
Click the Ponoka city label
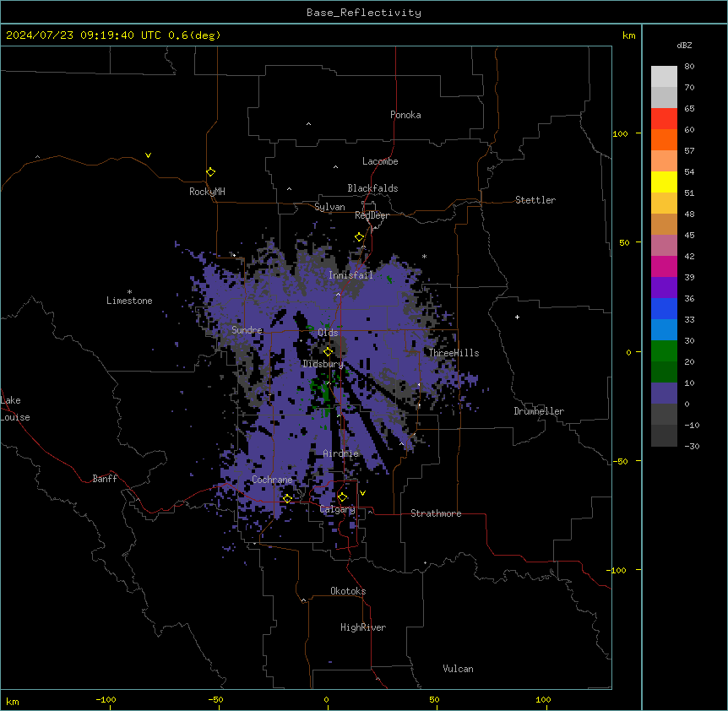pyautogui.click(x=405, y=115)
